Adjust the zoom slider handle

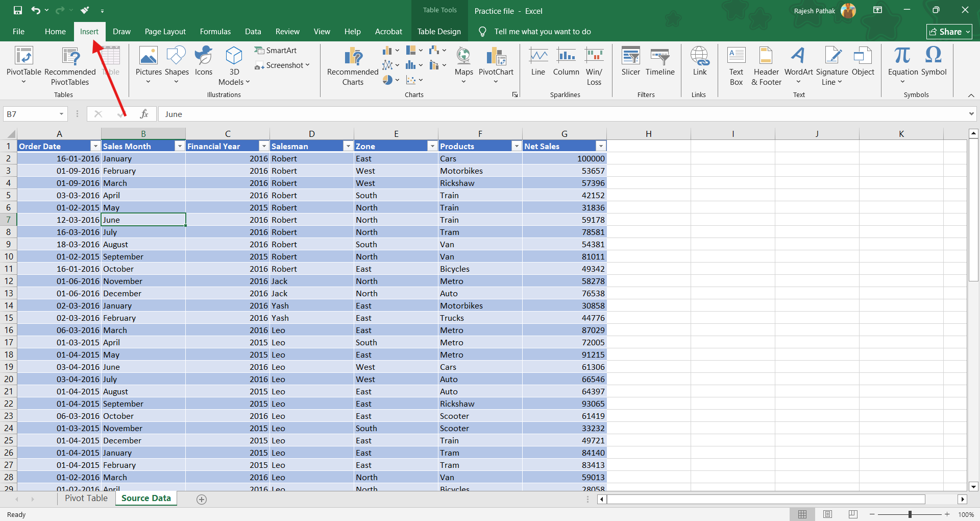[910, 514]
